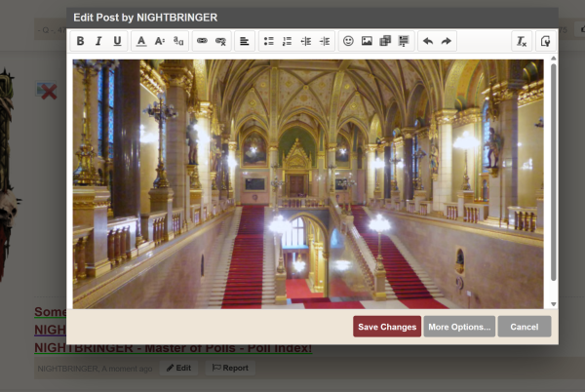This screenshot has height=392, width=585.
Task: Toggle bold formatting
Action: tap(81, 41)
